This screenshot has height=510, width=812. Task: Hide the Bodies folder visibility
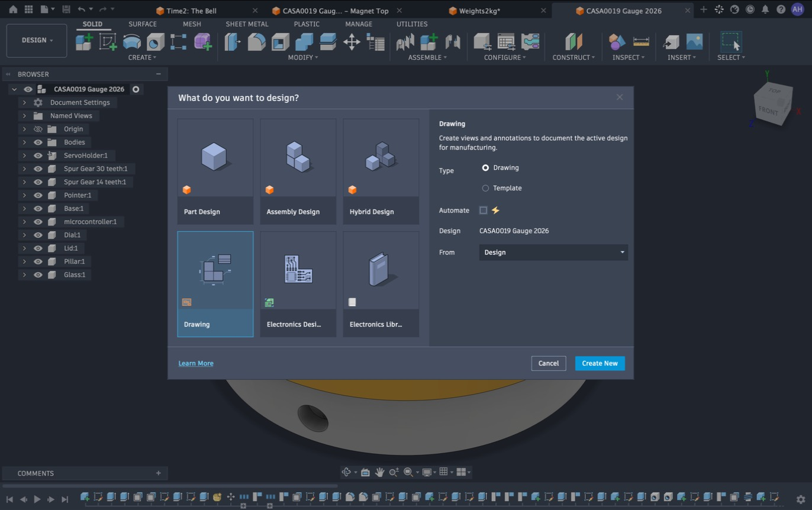38,143
